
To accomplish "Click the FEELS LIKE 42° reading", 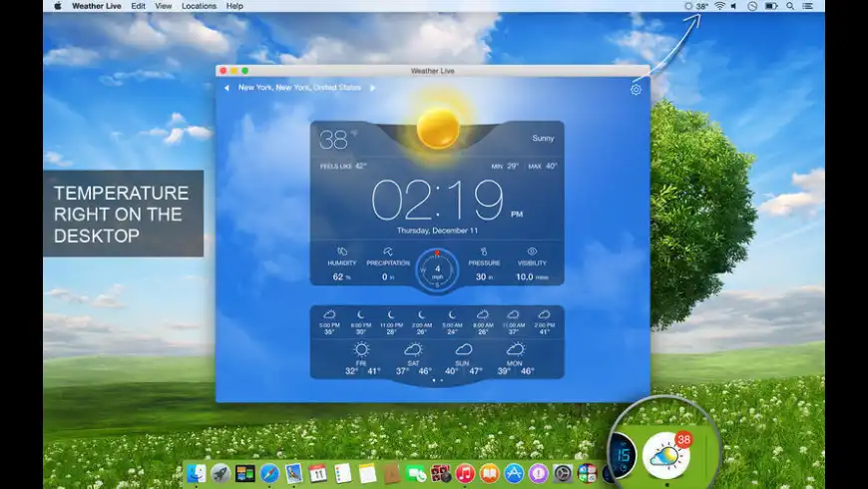I will pos(343,166).
